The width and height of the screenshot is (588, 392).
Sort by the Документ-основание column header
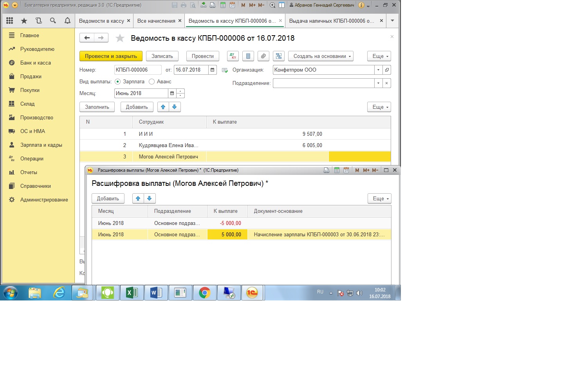tap(319, 211)
